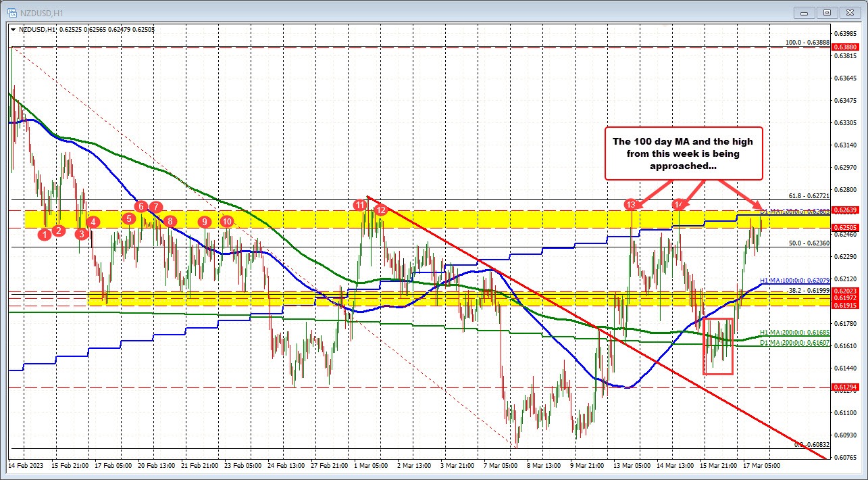
Task: Click the red 0.63880 price tag
Action: (845, 47)
